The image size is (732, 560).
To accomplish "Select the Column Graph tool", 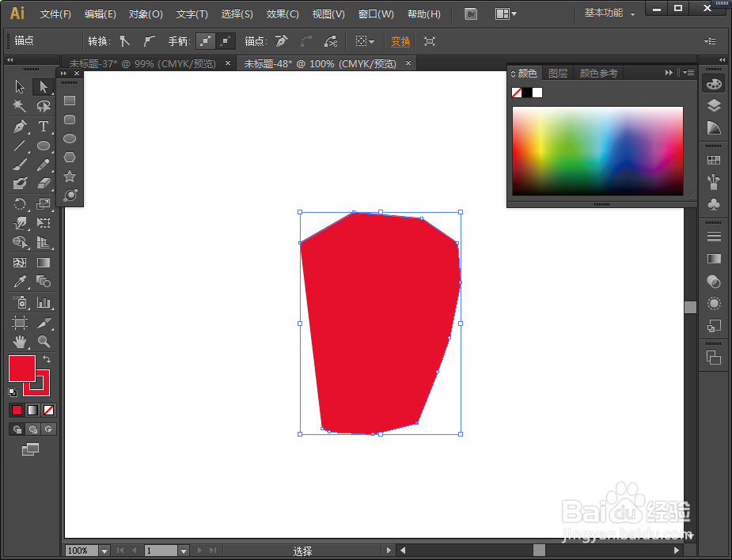I will pyautogui.click(x=43, y=302).
